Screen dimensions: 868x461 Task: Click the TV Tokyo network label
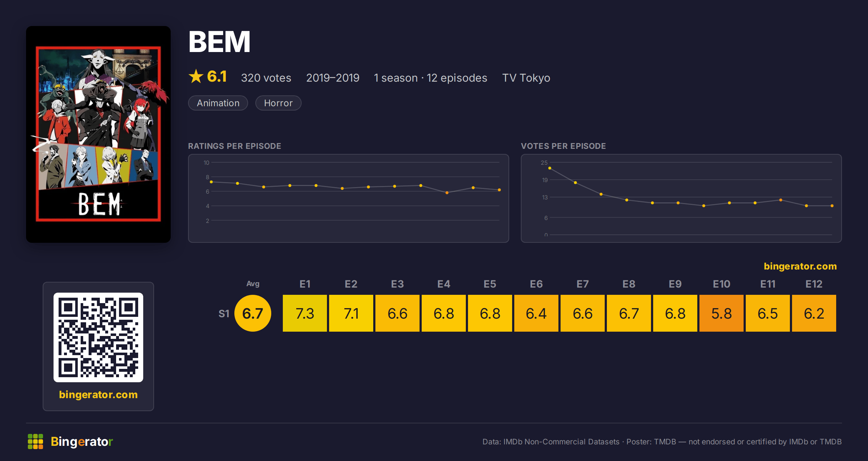(x=526, y=78)
